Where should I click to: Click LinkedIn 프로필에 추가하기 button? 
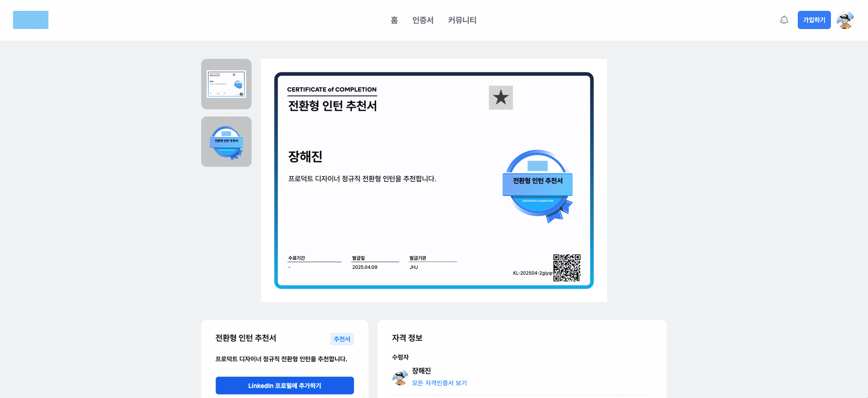(284, 386)
